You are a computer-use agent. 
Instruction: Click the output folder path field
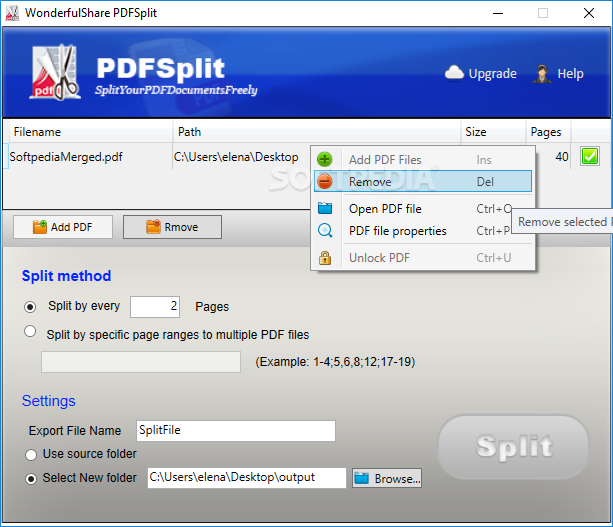[247, 478]
